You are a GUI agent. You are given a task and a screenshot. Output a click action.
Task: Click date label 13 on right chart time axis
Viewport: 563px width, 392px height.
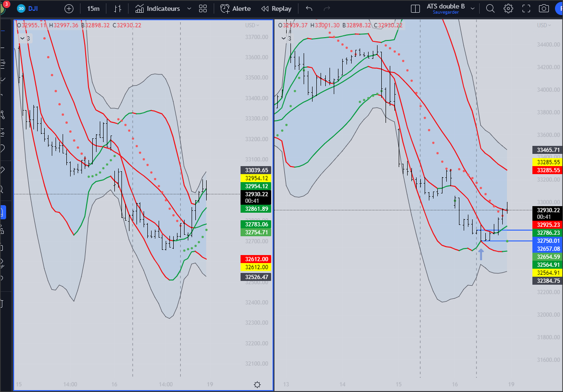pyautogui.click(x=286, y=384)
